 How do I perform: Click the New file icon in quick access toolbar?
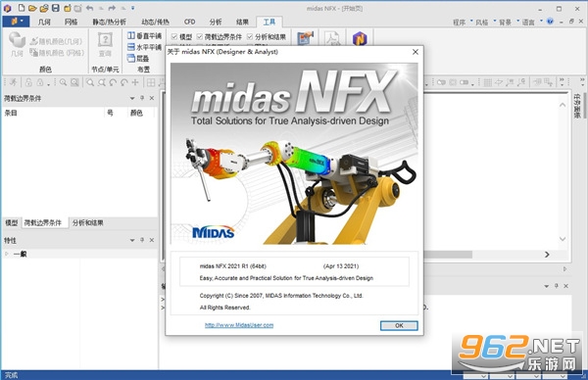pos(22,8)
